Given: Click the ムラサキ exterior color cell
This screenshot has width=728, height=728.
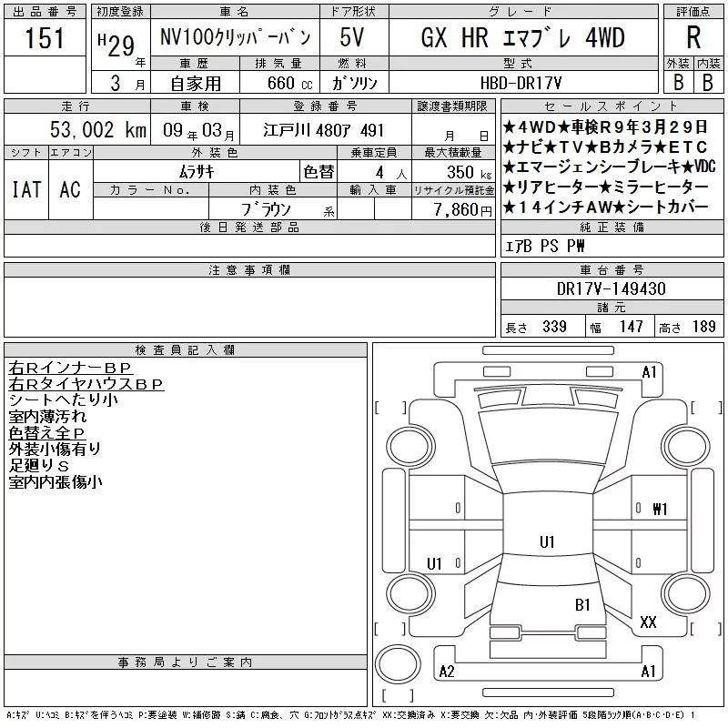Looking at the screenshot, I should pos(197,172).
